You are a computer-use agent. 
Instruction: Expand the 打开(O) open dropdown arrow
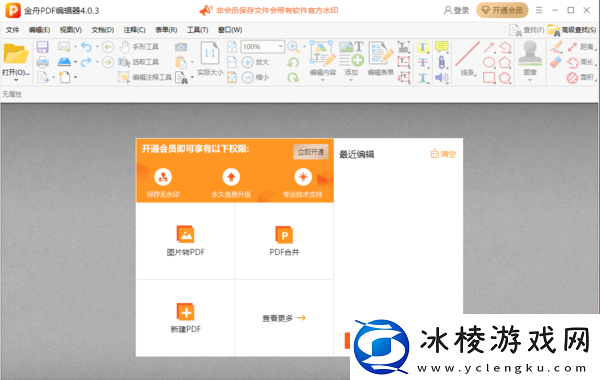coord(16,80)
